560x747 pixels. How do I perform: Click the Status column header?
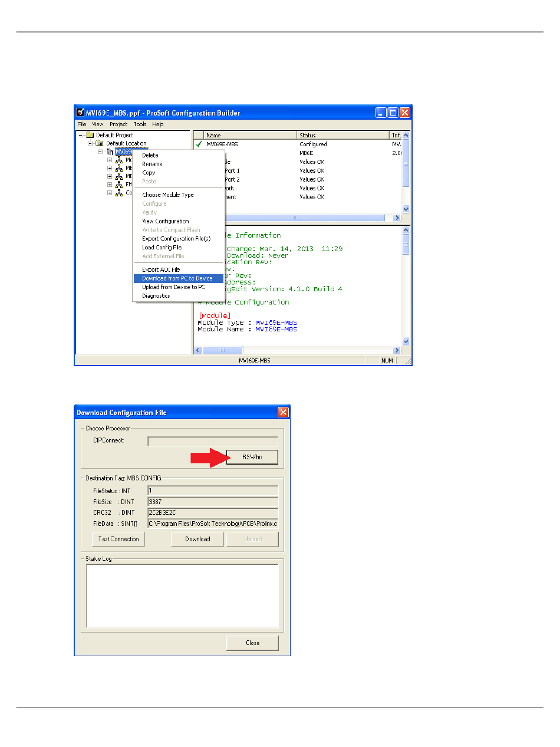tap(344, 136)
